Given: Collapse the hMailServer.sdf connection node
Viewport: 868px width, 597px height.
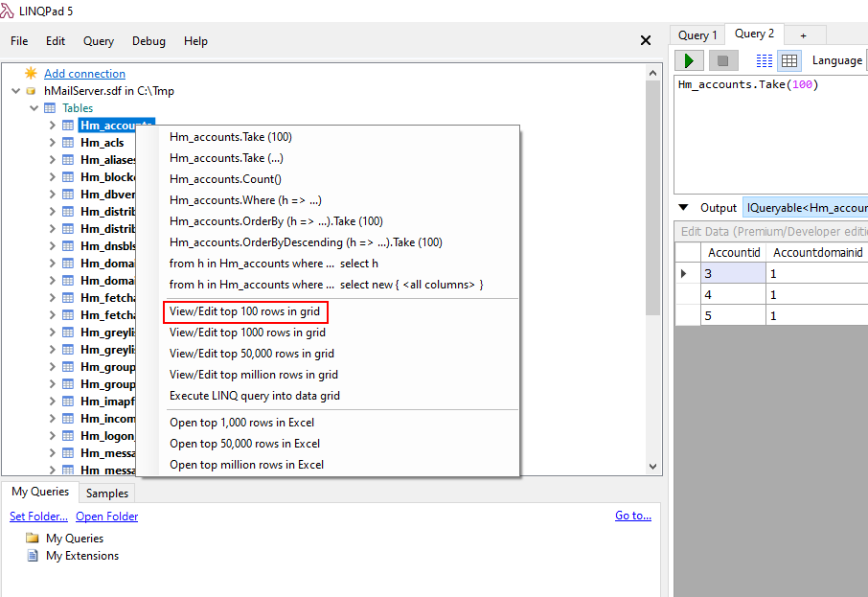Looking at the screenshot, I should pyautogui.click(x=16, y=91).
